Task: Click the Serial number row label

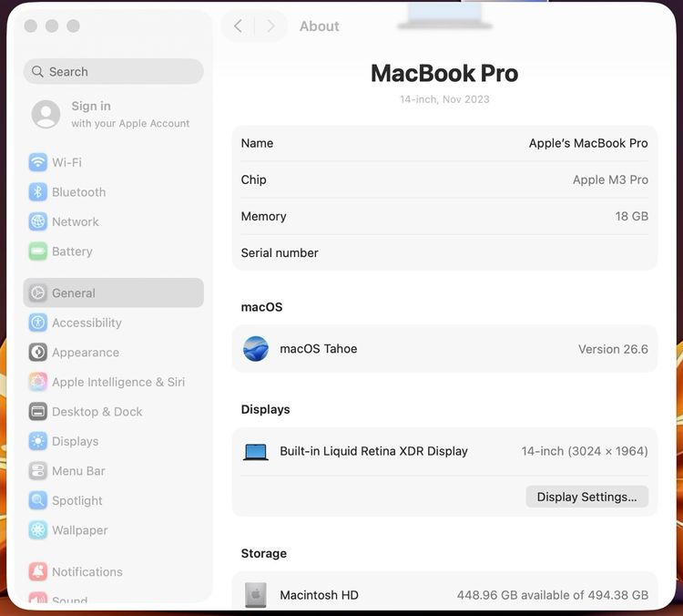Action: (280, 252)
